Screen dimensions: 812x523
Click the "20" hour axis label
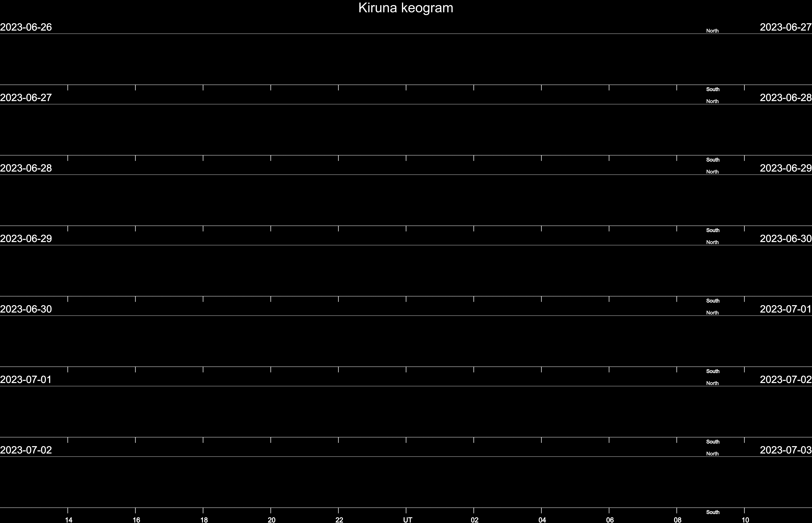pos(271,520)
